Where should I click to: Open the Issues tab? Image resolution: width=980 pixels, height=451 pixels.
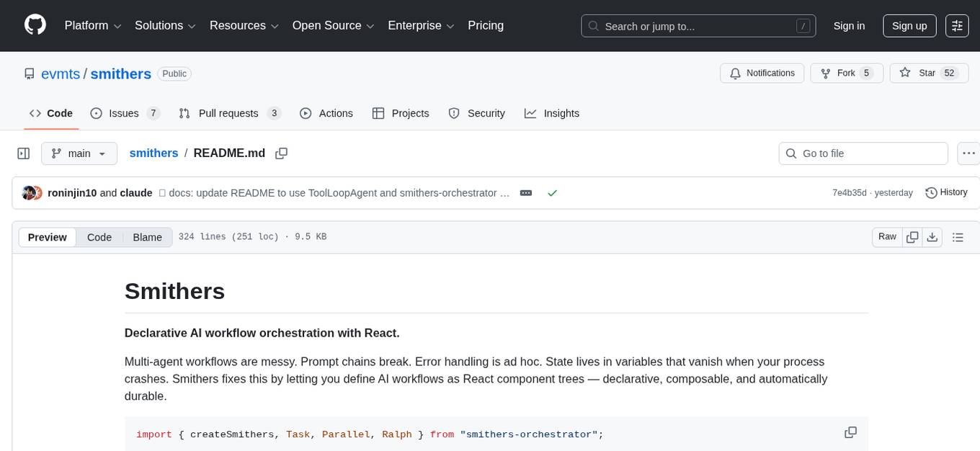(125, 113)
